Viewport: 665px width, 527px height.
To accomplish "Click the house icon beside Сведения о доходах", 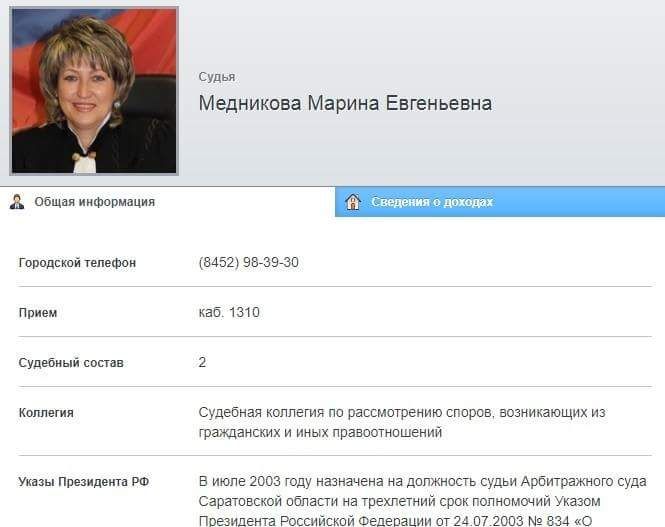I will [353, 202].
